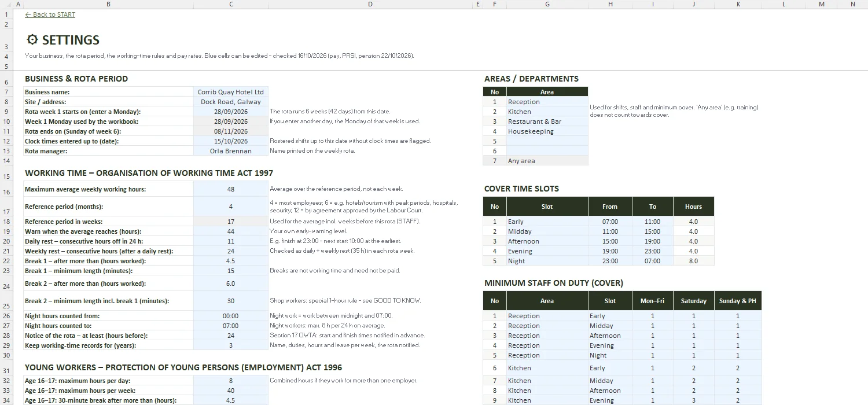Select the Business name cell Corrib Quay Hotel Ltd
The width and height of the screenshot is (868, 405).
231,92
